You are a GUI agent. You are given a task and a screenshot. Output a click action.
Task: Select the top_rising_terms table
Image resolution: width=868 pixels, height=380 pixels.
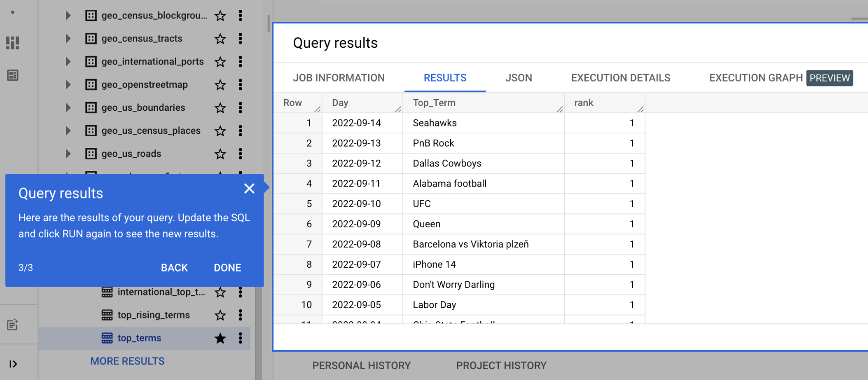point(153,315)
